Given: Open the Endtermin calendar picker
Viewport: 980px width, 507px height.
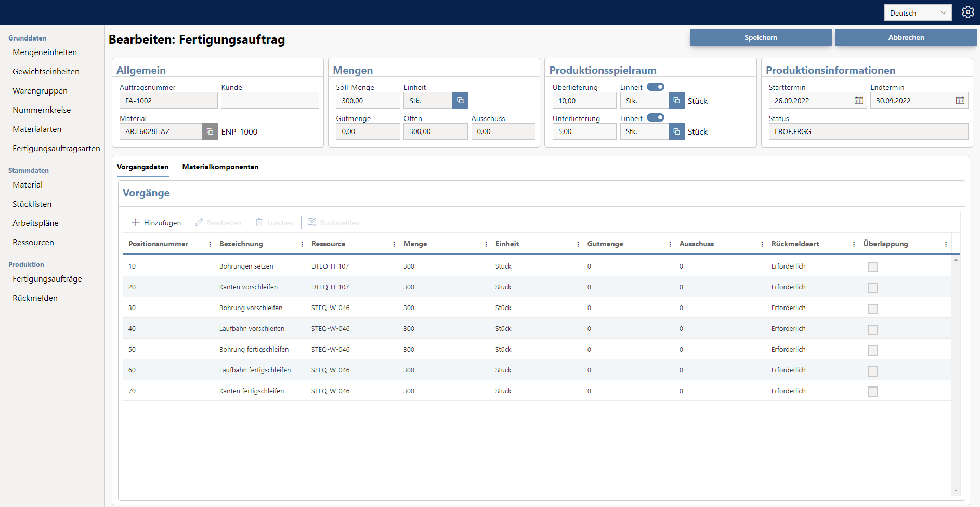Looking at the screenshot, I should [x=960, y=100].
